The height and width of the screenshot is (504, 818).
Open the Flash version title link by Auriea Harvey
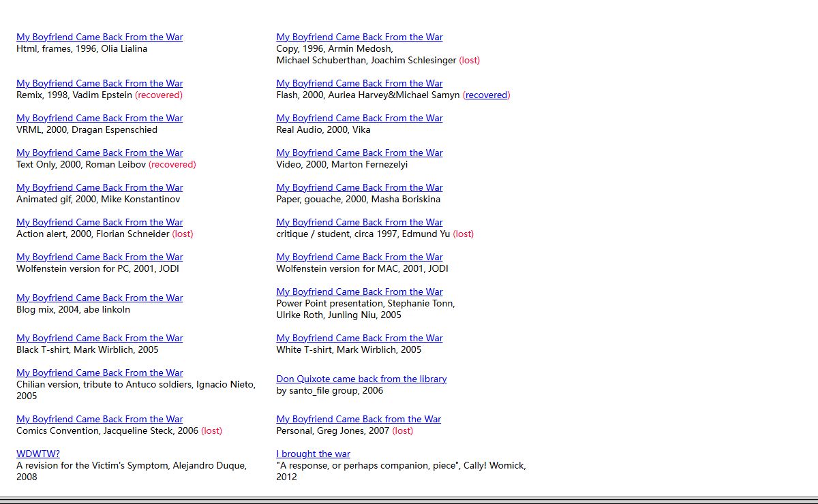tap(359, 83)
